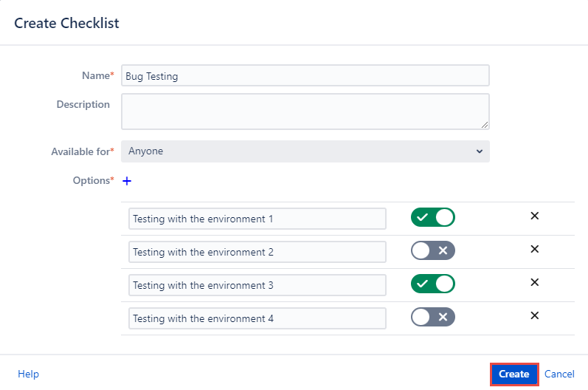
Task: Open the Available for dropdown
Action: pyautogui.click(x=305, y=151)
